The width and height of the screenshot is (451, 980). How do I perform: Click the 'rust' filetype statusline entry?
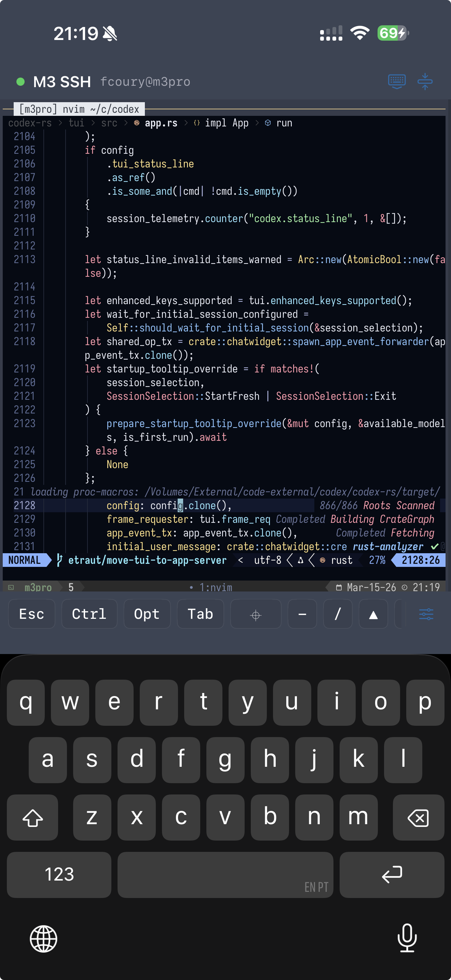(341, 560)
